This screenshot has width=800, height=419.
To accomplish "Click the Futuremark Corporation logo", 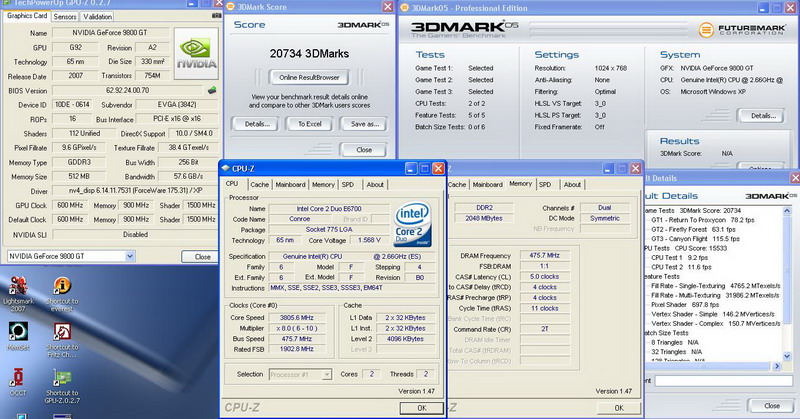I will pos(741,30).
